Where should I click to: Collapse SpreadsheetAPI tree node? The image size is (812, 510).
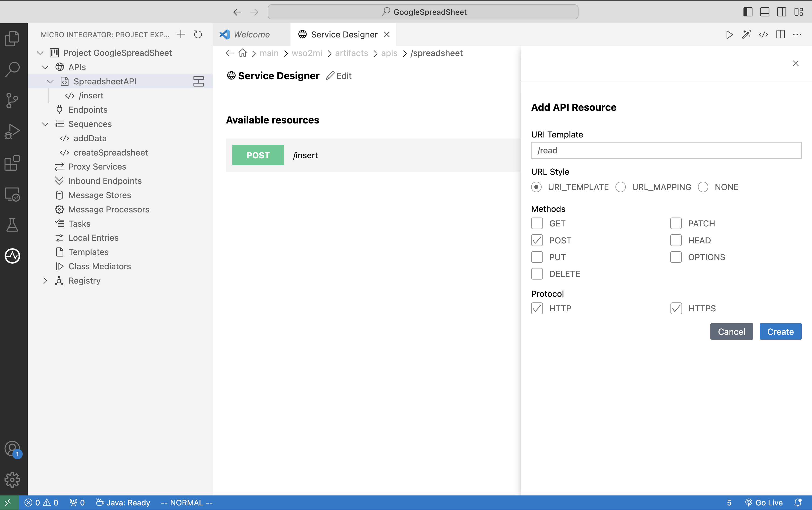(51, 81)
